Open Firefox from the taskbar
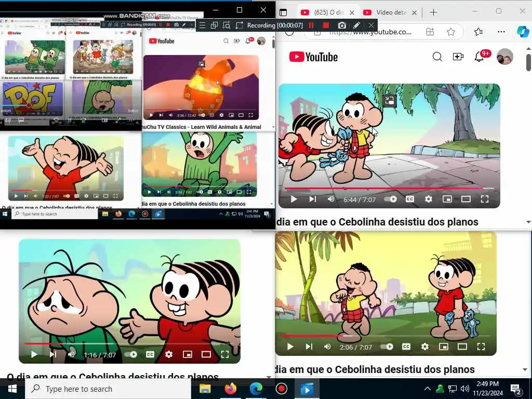 pos(230,389)
